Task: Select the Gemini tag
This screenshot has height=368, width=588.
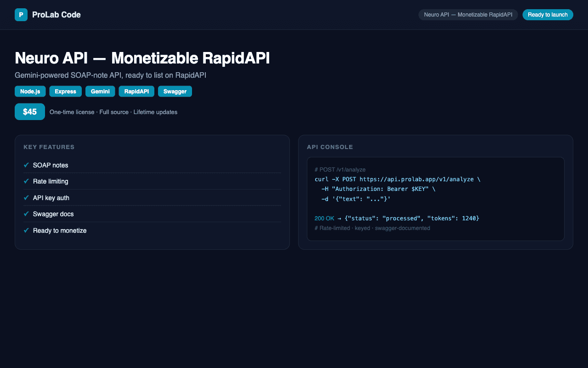Action: pos(100,92)
